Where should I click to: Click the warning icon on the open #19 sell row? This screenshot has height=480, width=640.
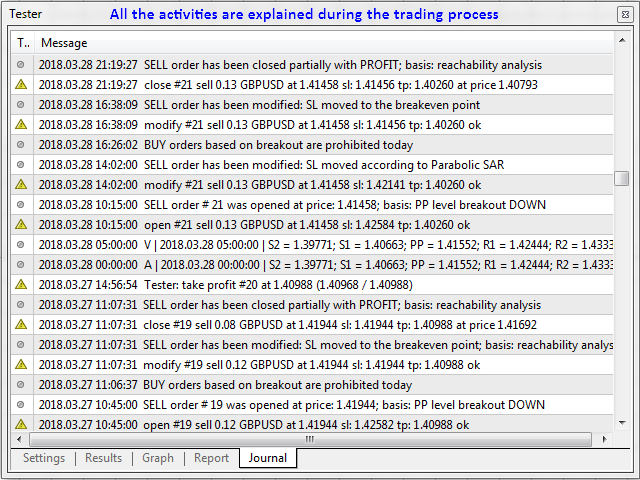pos(21,424)
